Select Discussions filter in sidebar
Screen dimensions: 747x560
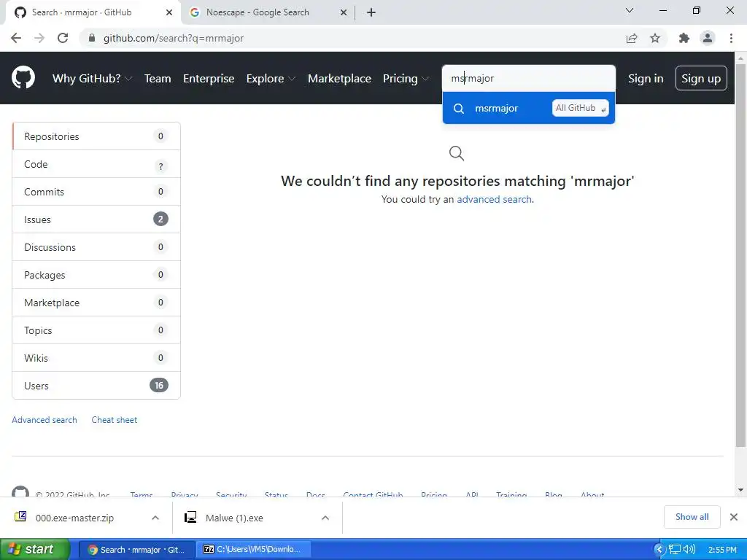point(96,247)
